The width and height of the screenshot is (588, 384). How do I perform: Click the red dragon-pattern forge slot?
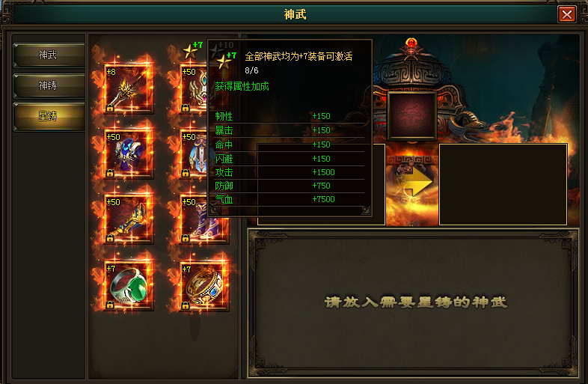click(412, 116)
